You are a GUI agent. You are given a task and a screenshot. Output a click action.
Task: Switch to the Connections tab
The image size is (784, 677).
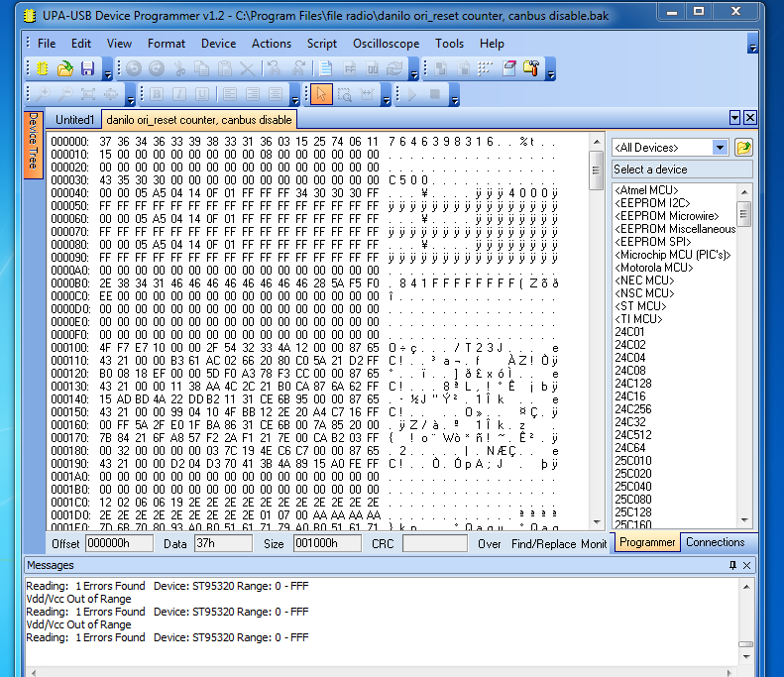tap(715, 542)
